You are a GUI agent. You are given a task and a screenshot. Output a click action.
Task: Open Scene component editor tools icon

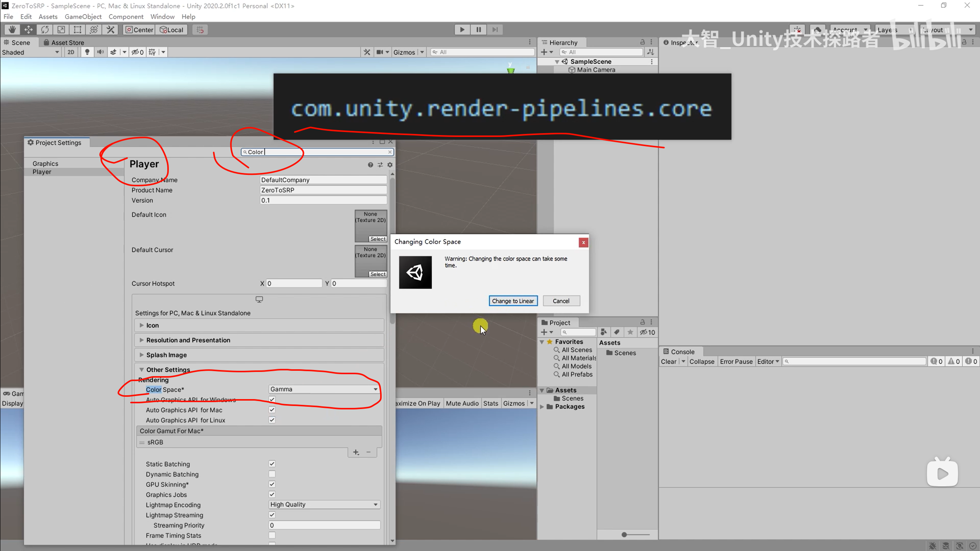367,52
